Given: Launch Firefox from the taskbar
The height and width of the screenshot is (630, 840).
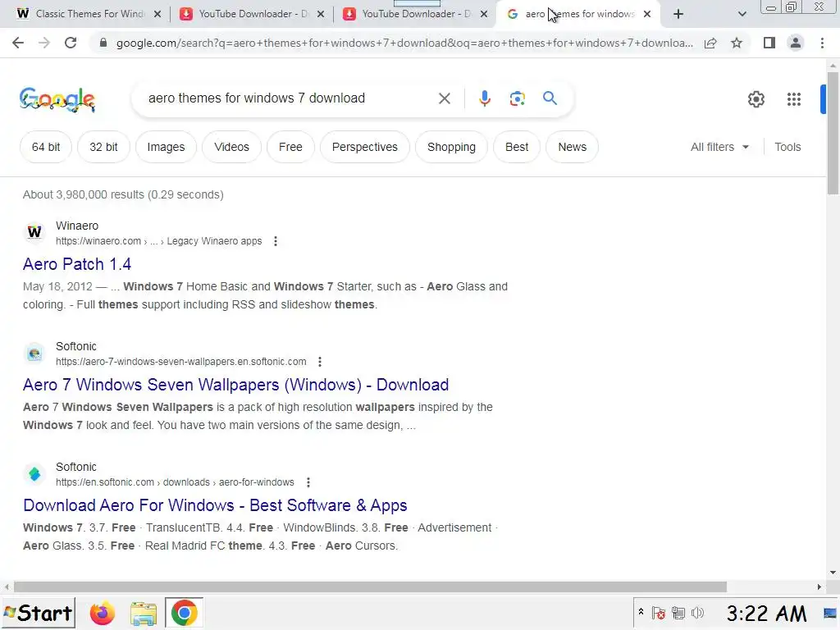Looking at the screenshot, I should click(x=102, y=613).
